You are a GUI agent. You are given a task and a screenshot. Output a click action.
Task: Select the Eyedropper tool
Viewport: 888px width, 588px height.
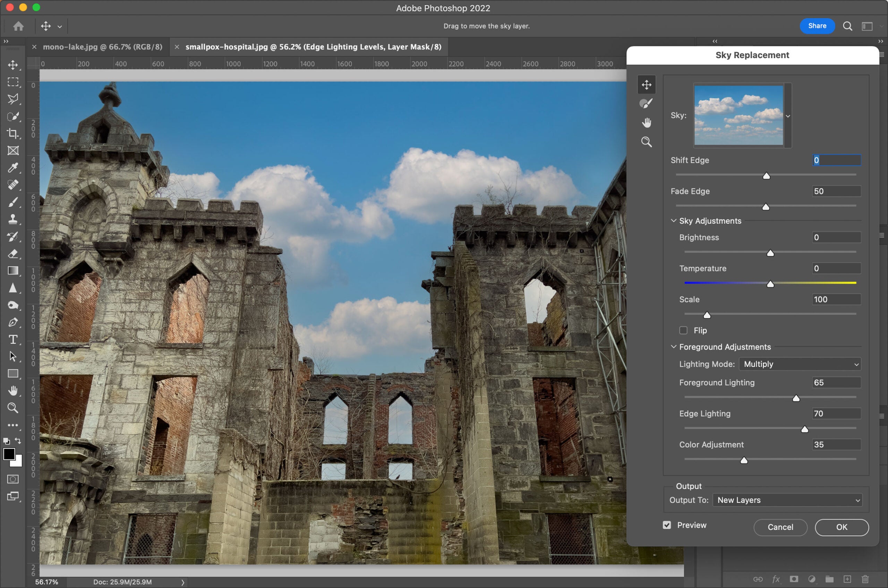pos(13,167)
